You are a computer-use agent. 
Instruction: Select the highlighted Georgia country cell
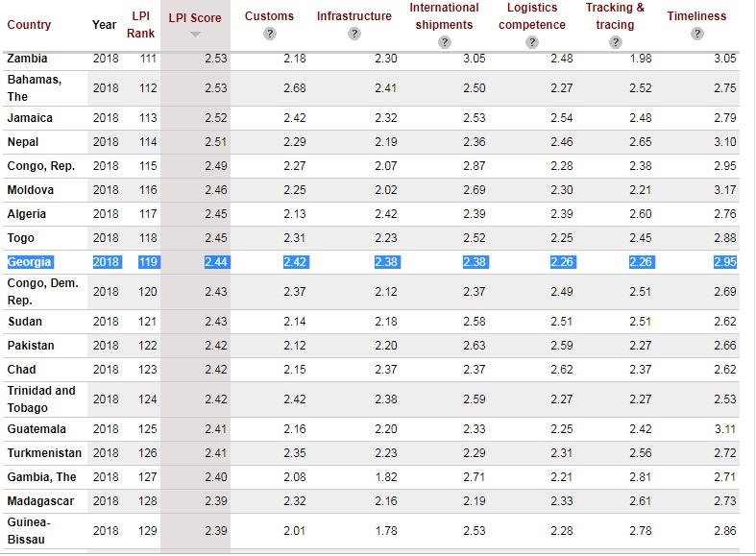tap(30, 262)
